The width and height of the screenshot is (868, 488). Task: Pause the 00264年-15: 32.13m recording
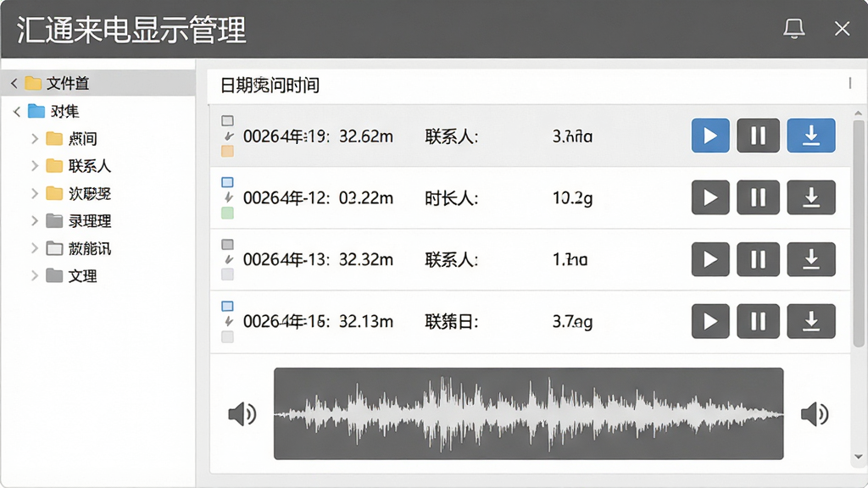point(758,321)
